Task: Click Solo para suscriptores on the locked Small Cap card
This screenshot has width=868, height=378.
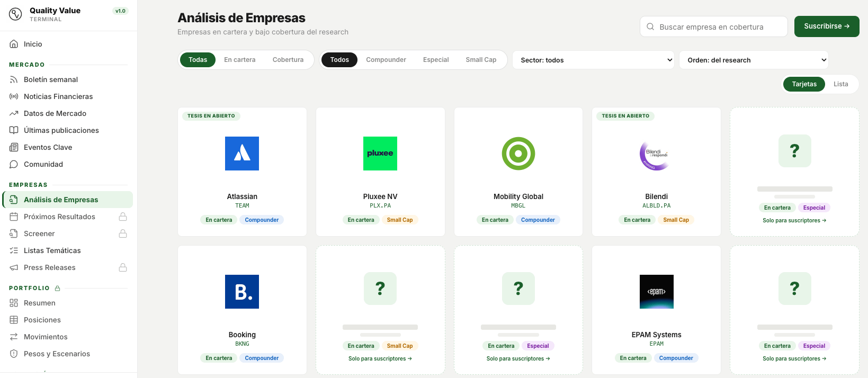Action: 380,358
